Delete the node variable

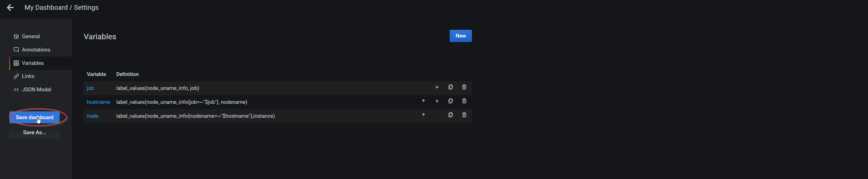[x=464, y=115]
